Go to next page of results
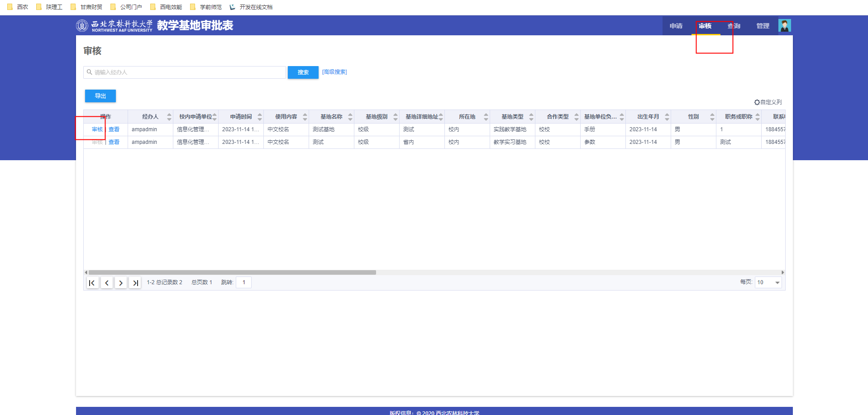 pos(121,283)
